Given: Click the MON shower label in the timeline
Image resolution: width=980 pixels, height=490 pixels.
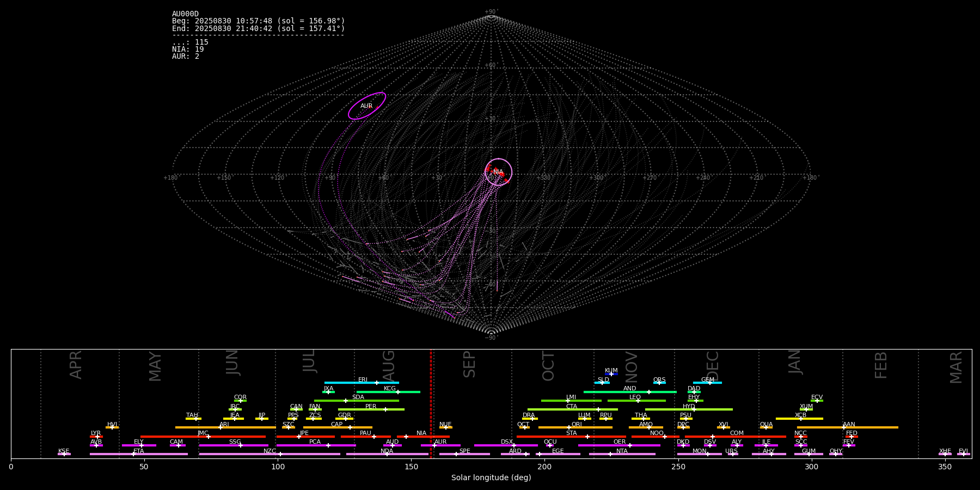Looking at the screenshot, I should (x=700, y=451).
